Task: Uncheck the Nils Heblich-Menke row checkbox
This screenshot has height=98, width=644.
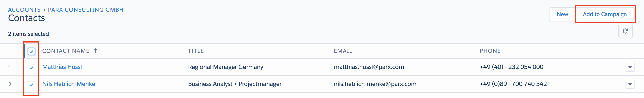Action: coord(32,85)
